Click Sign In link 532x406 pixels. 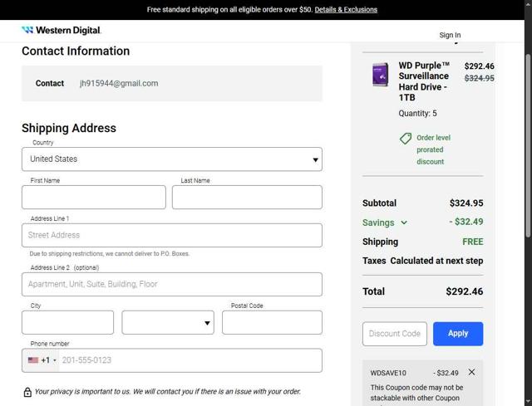pyautogui.click(x=450, y=35)
